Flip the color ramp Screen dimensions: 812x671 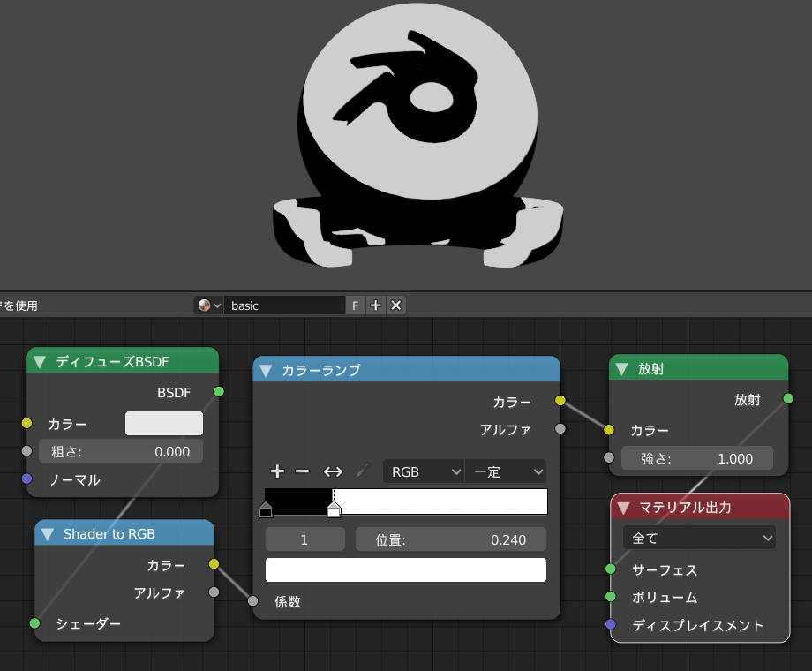(333, 471)
